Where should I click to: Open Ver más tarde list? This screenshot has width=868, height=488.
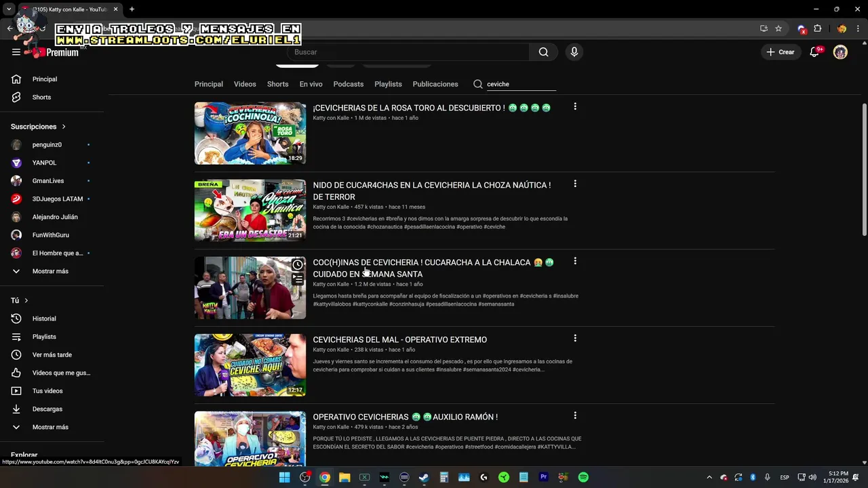[x=52, y=354]
